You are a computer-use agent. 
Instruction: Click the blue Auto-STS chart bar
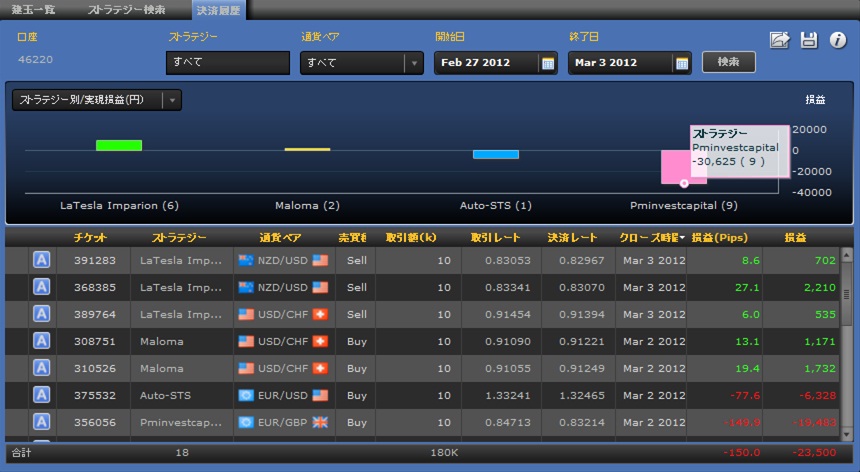(x=496, y=155)
